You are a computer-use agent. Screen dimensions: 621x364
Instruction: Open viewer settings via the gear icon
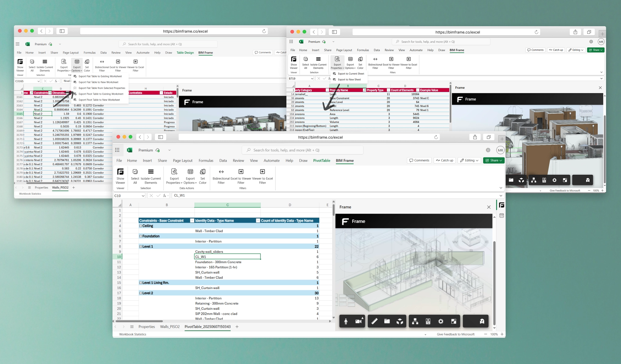point(440,321)
